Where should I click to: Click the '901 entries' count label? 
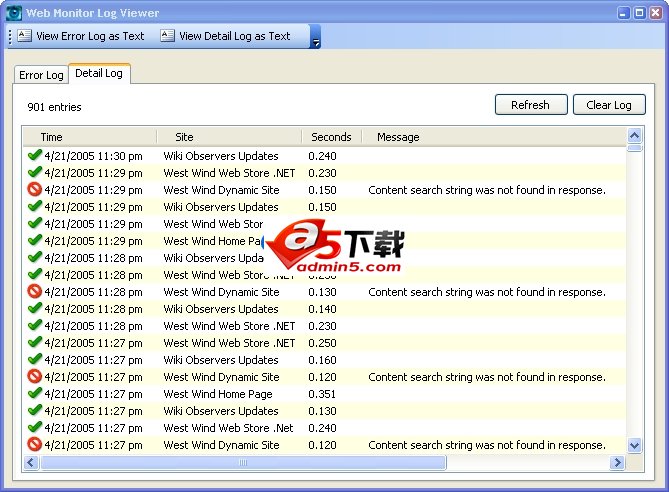click(54, 107)
